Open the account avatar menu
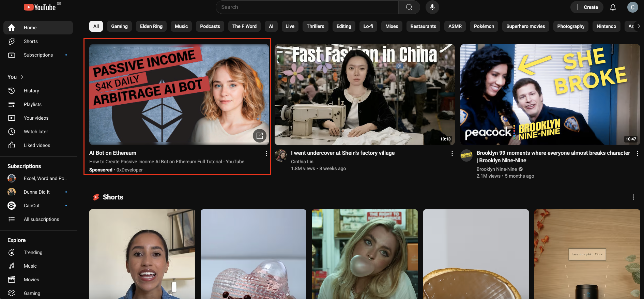 pos(633,7)
